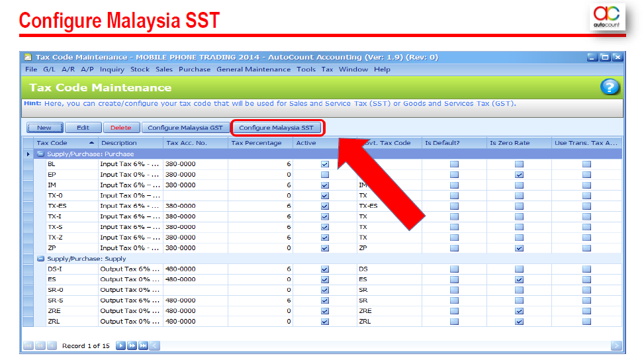Go to first record navigation arrow

click(28, 345)
